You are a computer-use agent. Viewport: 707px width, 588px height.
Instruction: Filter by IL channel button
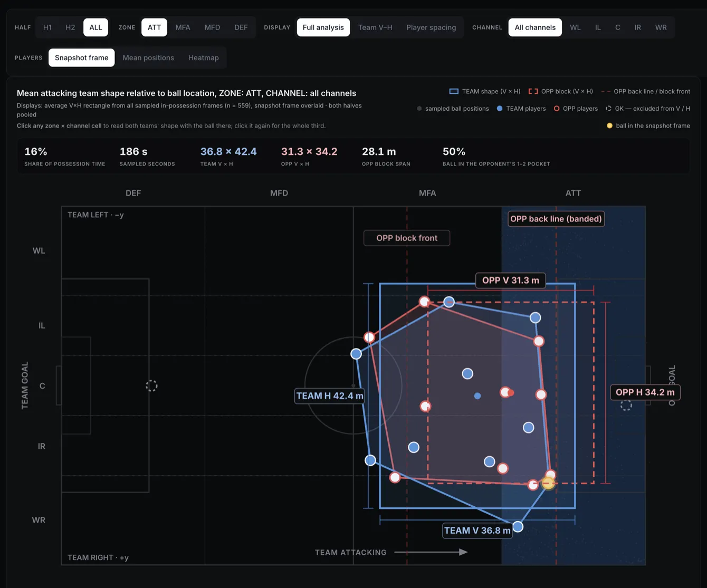(x=598, y=27)
